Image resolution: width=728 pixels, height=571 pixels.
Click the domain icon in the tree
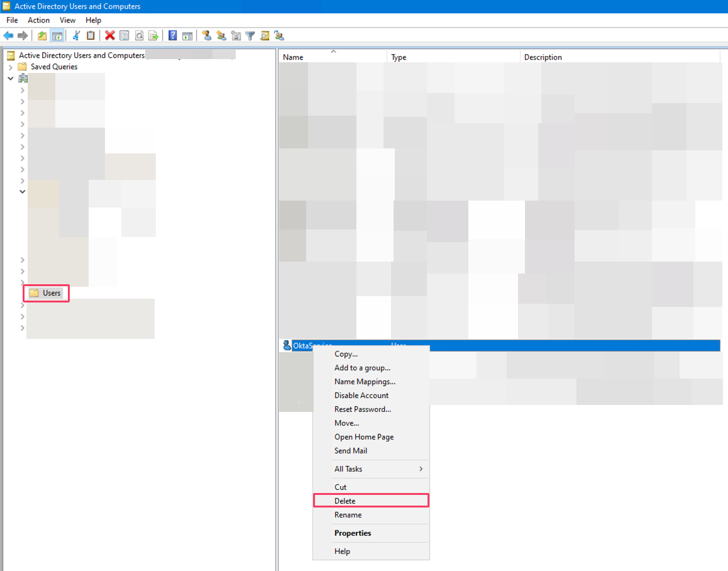coord(23,79)
